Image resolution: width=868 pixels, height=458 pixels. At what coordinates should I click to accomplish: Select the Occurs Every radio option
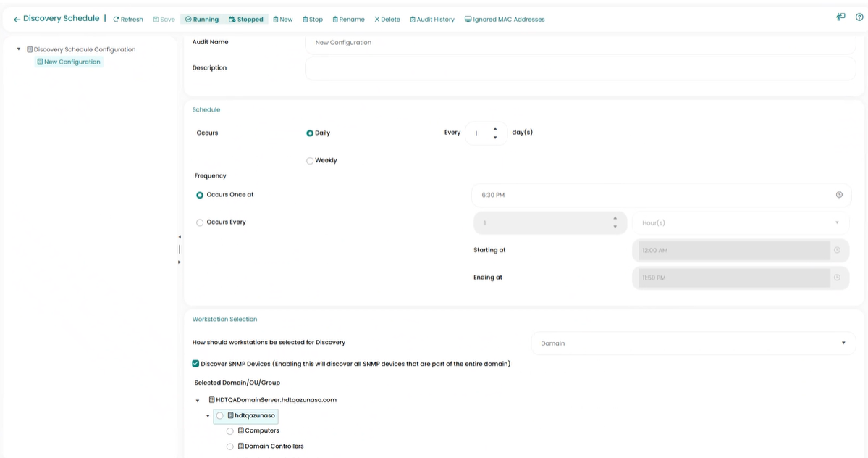[x=200, y=222]
